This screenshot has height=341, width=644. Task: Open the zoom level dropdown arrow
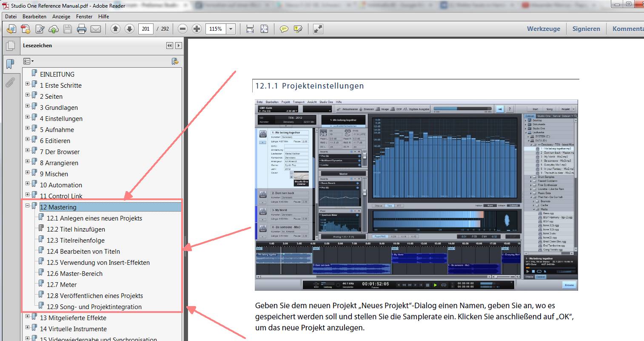[x=231, y=29]
